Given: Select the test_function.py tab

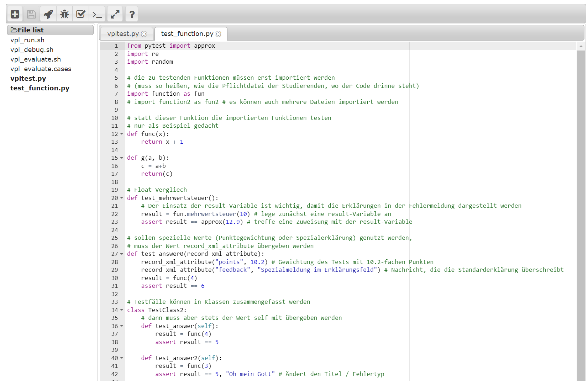Looking at the screenshot, I should 187,34.
